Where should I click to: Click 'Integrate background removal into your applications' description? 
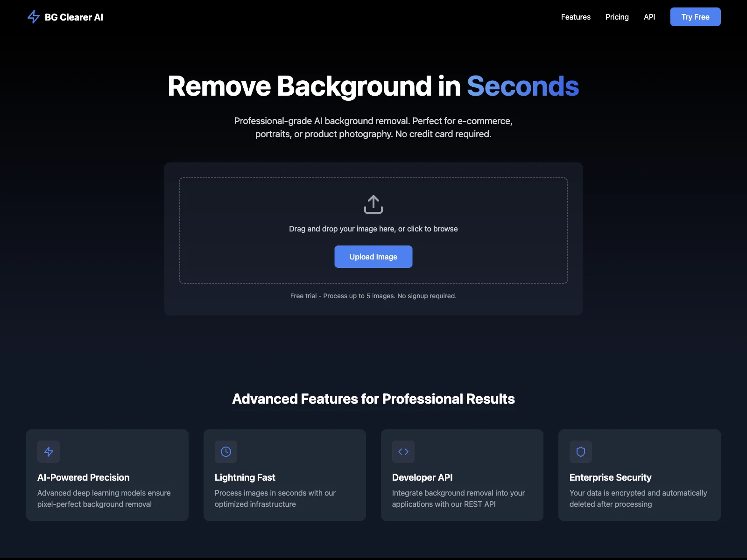pos(458,498)
